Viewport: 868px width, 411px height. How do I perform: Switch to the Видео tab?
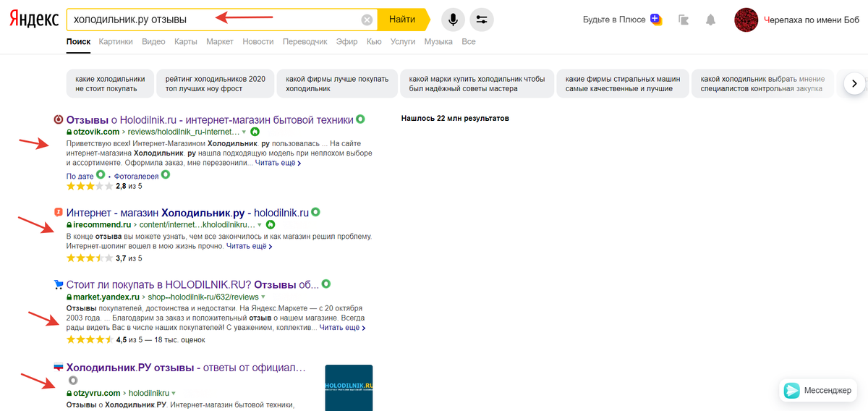(153, 42)
